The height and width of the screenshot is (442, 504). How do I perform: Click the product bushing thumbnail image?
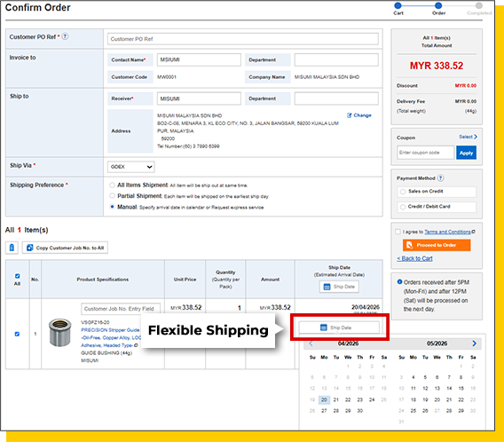click(59, 333)
